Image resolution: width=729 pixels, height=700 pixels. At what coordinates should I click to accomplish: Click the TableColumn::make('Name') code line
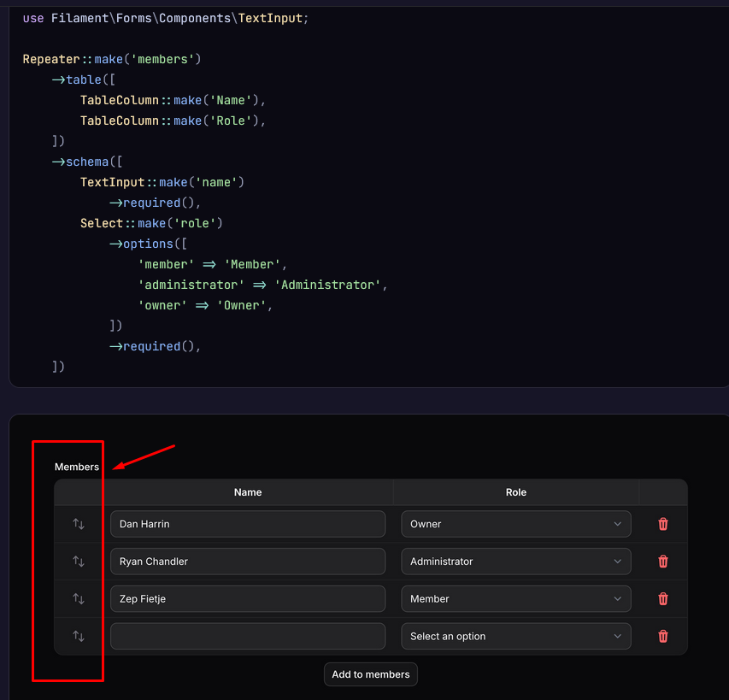[x=173, y=100]
